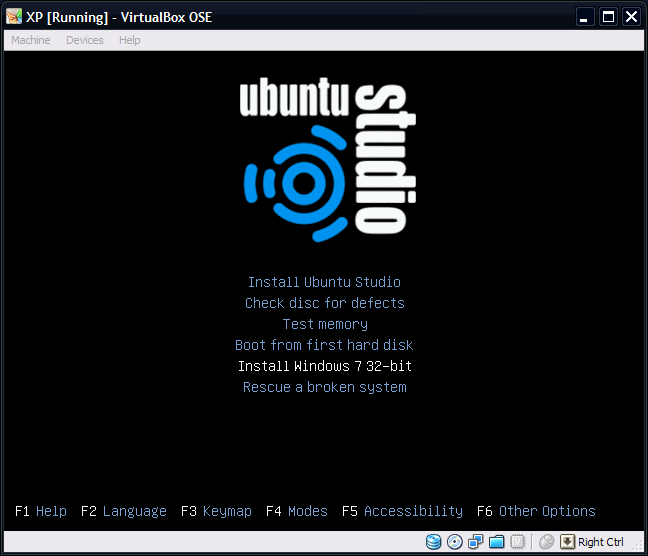Viewport: 648px width, 556px height.
Task: Choose Check disc for defects
Action: (325, 303)
